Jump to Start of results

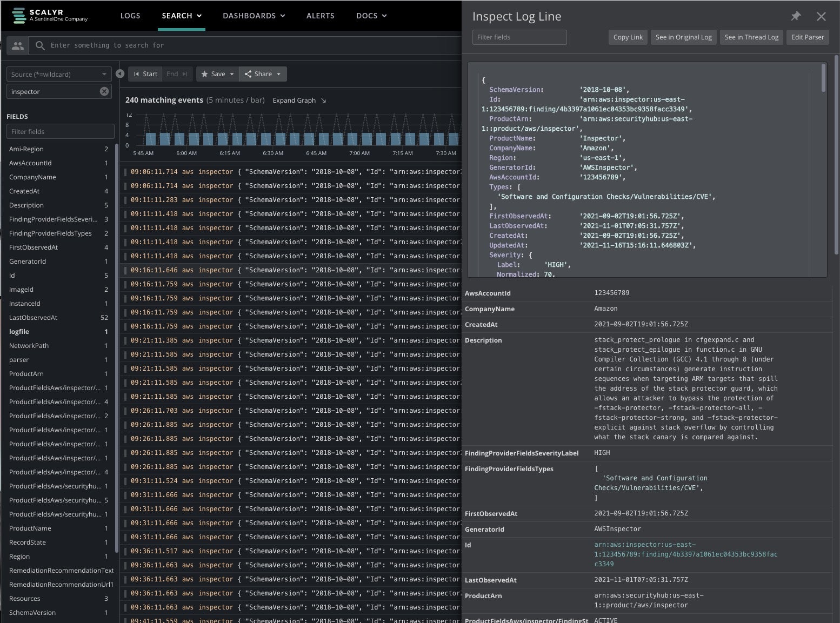tap(145, 74)
